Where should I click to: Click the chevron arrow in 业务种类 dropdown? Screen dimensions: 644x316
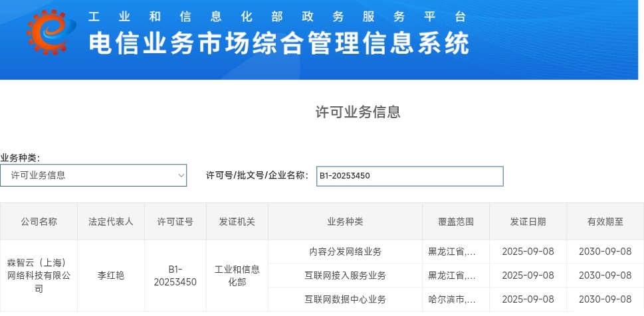(x=181, y=175)
